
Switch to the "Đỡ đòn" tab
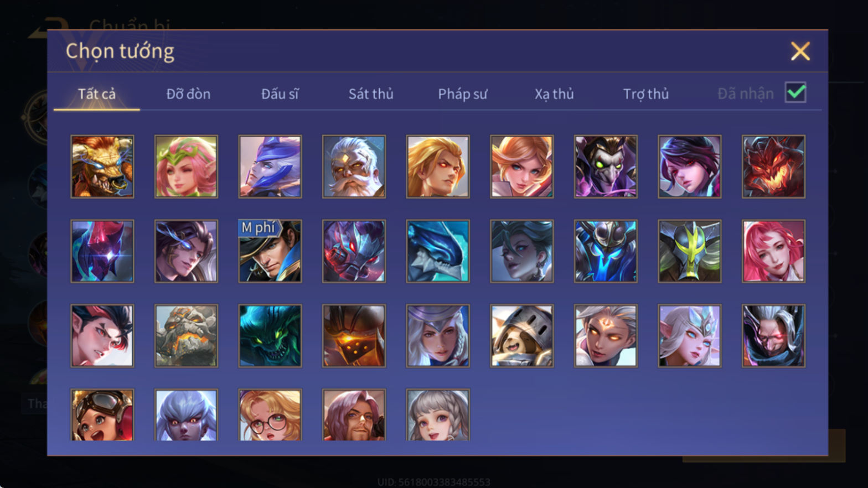(188, 94)
